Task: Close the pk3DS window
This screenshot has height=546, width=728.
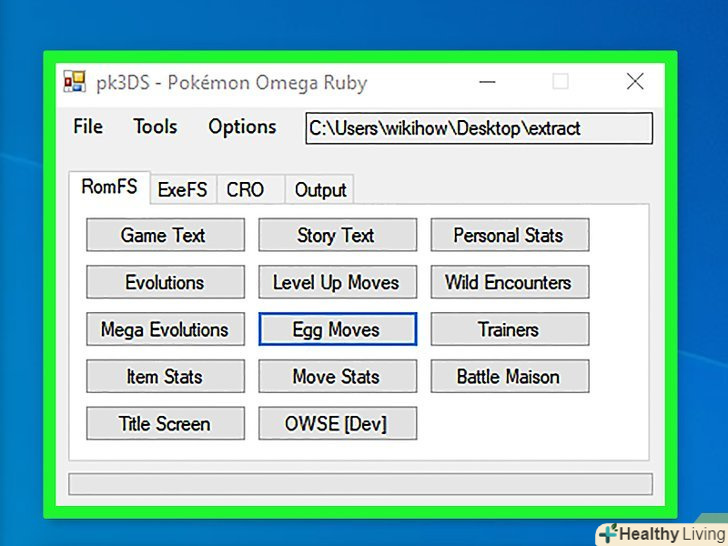Action: tap(635, 82)
